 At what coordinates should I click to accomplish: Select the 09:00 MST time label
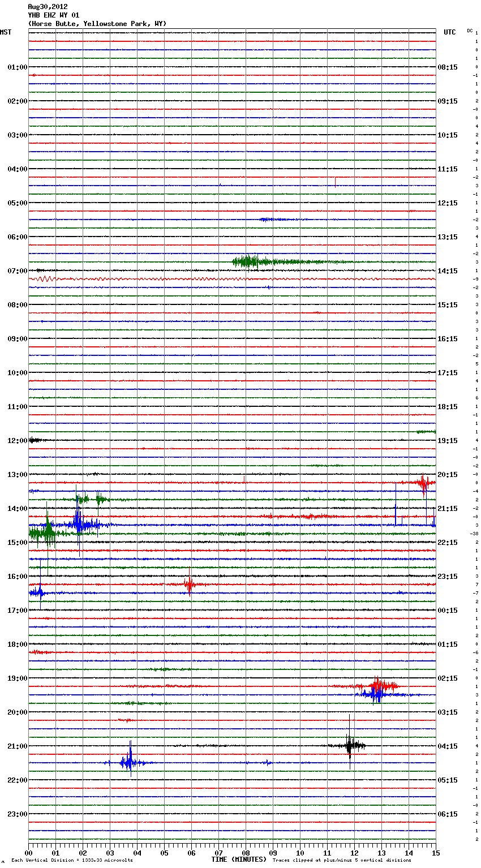coord(18,339)
